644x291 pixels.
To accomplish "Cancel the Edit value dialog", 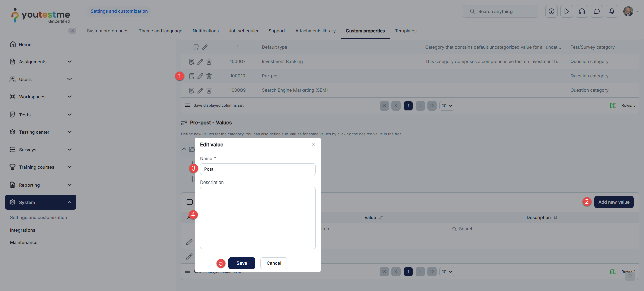I will pyautogui.click(x=274, y=263).
